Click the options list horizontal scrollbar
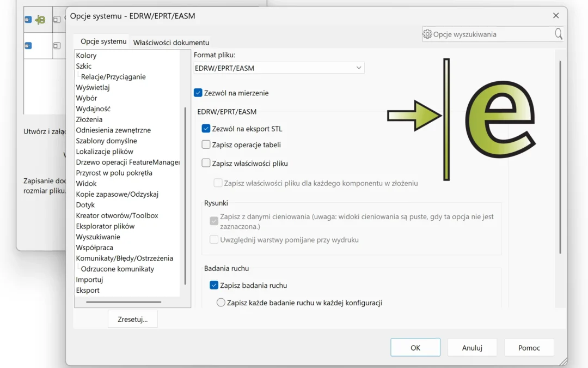This screenshot has width=588, height=368. click(124, 301)
